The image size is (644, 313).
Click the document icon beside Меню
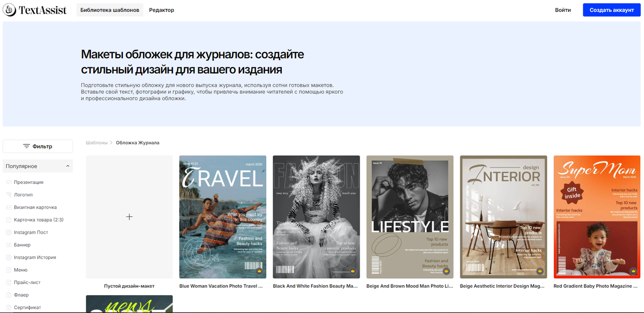coord(9,270)
